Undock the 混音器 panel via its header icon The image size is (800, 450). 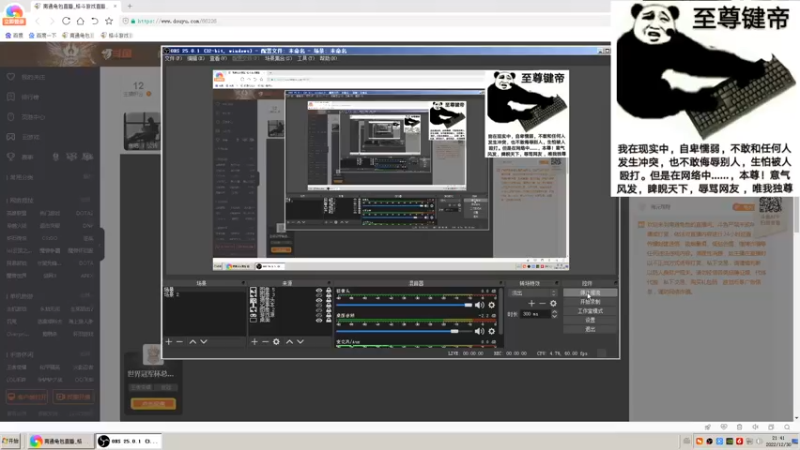pyautogui.click(x=501, y=283)
